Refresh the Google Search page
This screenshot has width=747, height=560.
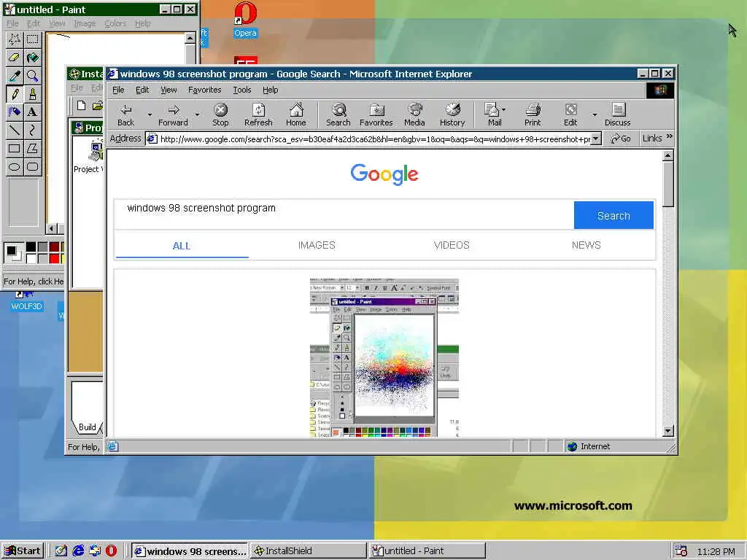(x=258, y=114)
